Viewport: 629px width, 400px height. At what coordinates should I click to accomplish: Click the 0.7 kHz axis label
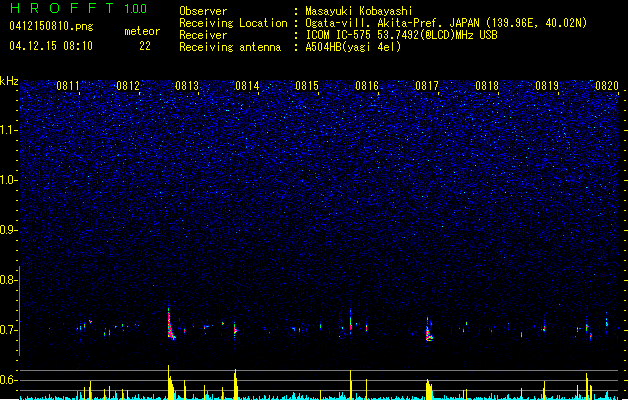(8, 330)
